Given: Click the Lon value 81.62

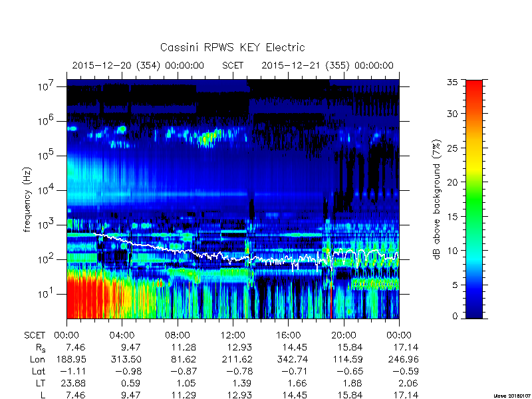Looking at the screenshot, I should (185, 359).
